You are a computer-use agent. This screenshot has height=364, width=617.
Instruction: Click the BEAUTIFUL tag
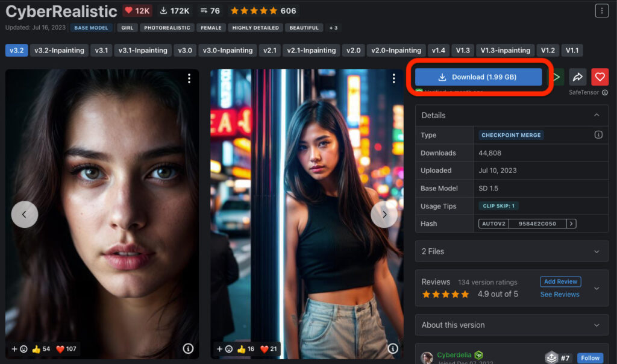304,28
